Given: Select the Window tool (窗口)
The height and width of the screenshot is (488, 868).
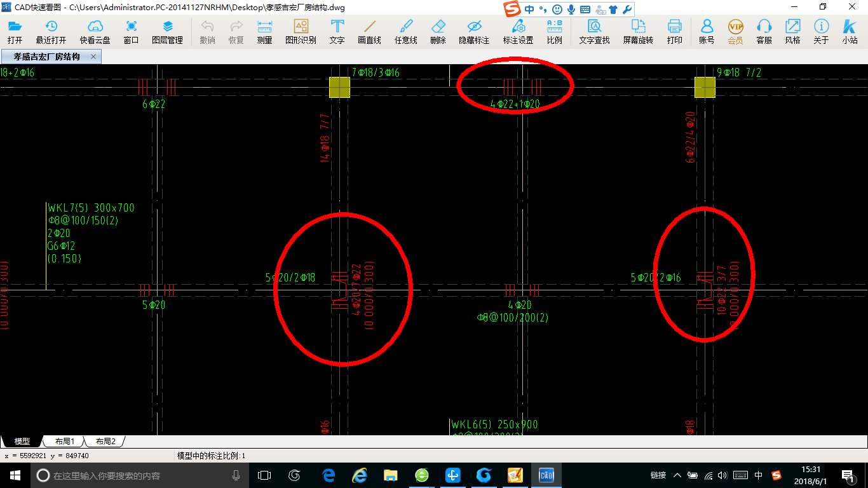Looking at the screenshot, I should pos(131,32).
